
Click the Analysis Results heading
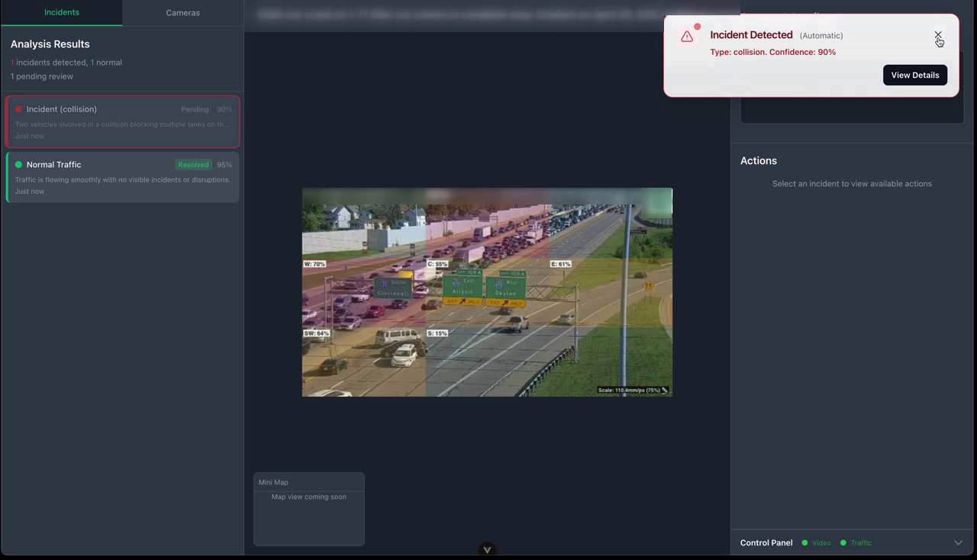pyautogui.click(x=50, y=44)
